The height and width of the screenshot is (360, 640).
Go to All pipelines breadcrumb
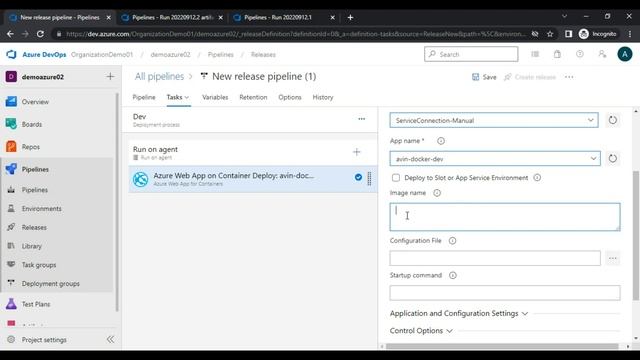[159, 76]
